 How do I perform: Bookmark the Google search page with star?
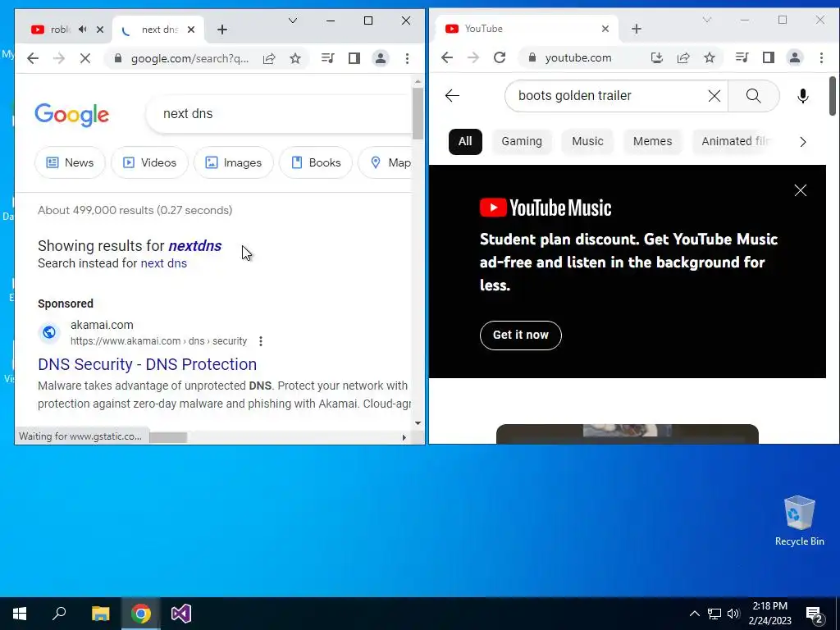(295, 58)
